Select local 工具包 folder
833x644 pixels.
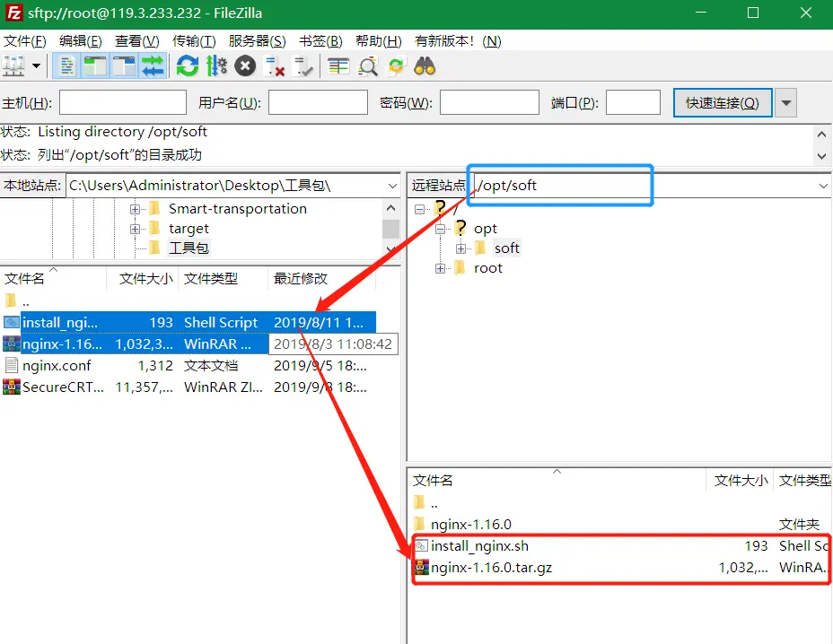[x=189, y=248]
